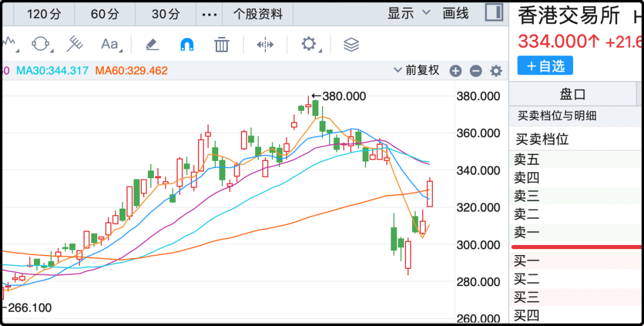This screenshot has width=644, height=326.
Task: Open the drawing settings gear in toolbar
Action: tap(308, 44)
